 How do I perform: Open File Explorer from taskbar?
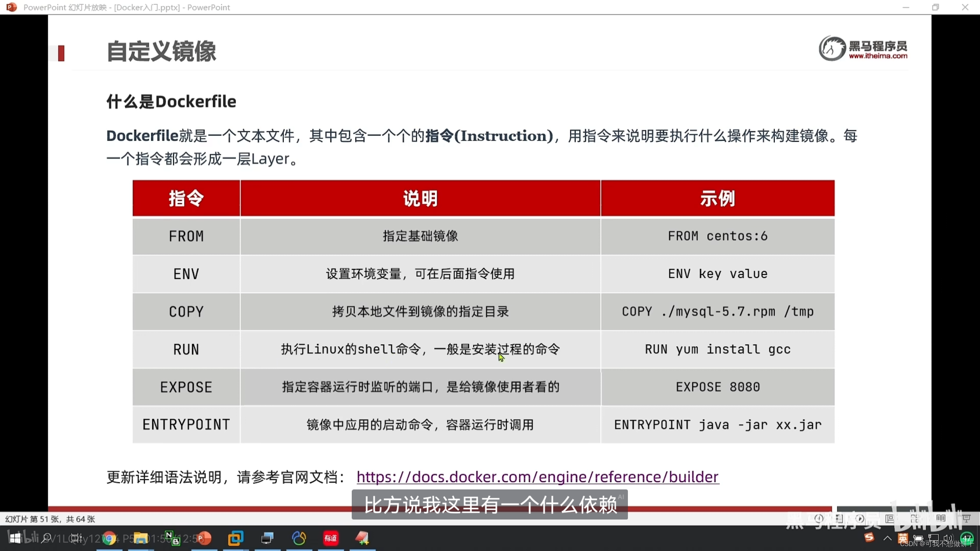point(140,538)
